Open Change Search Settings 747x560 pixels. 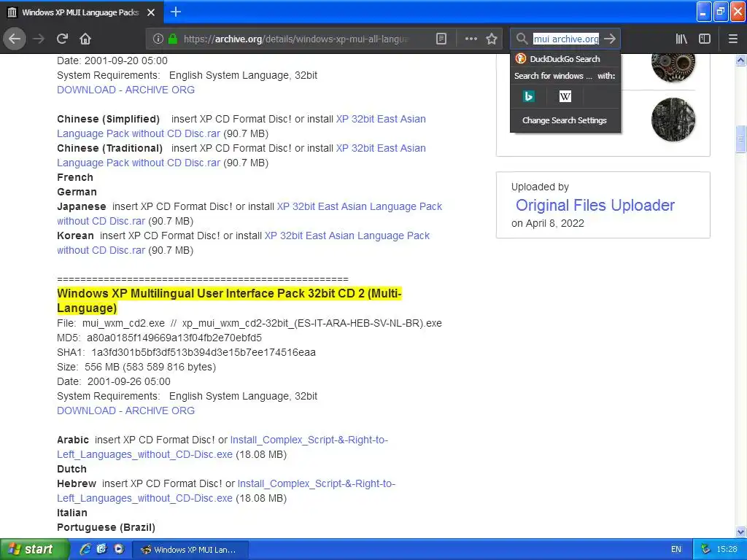click(565, 120)
